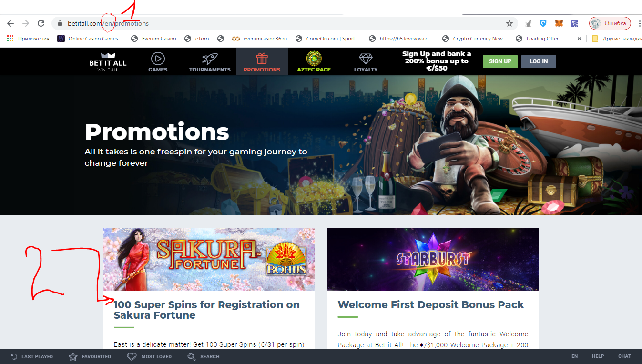This screenshot has height=364, width=642.
Task: Reload the current page
Action: point(41,23)
